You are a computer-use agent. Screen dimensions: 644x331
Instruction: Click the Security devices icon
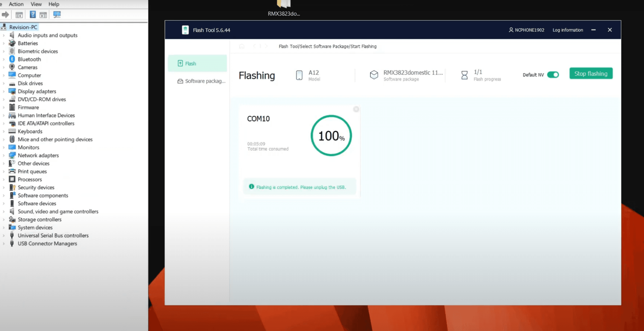12,187
